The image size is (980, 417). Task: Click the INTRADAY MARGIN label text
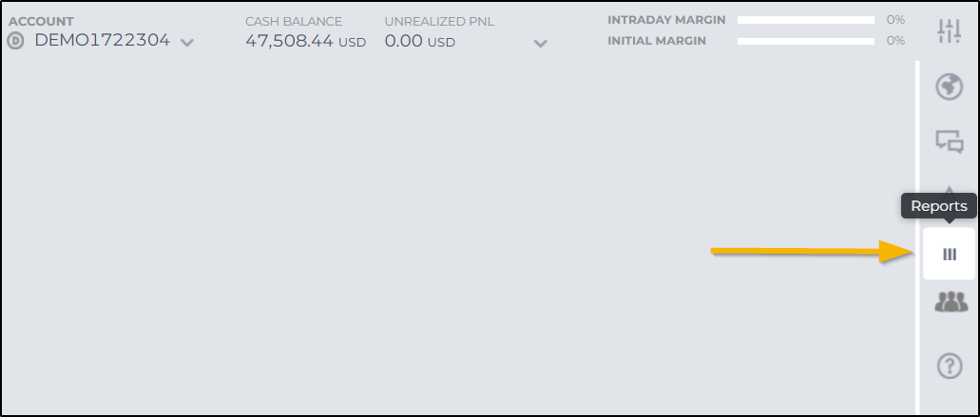(x=666, y=20)
